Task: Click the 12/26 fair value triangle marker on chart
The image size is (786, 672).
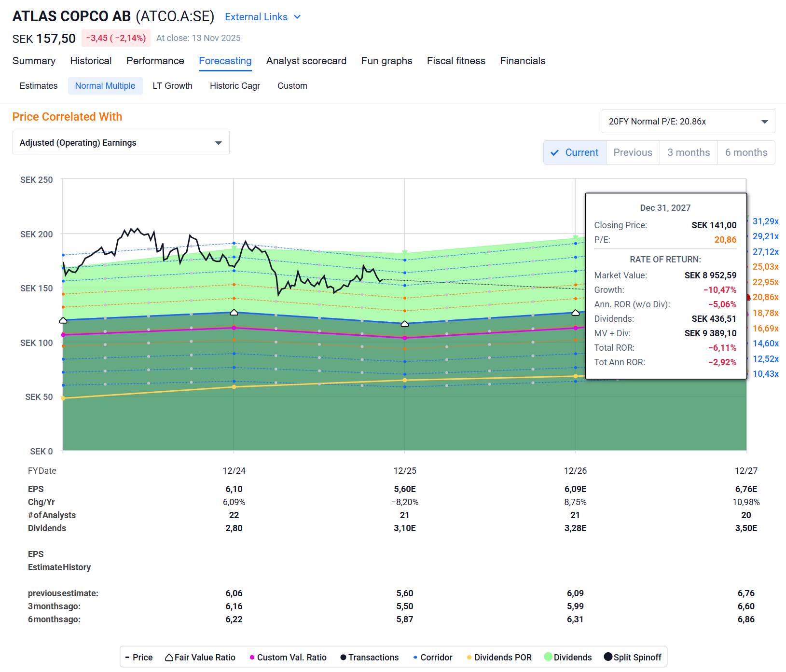Action: click(x=576, y=313)
